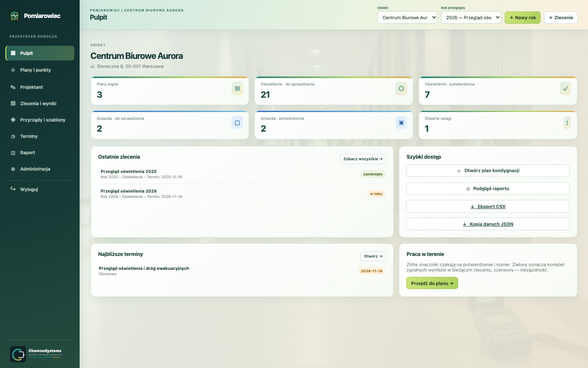Go to Zlecenia i wyniki section

pyautogui.click(x=40, y=103)
